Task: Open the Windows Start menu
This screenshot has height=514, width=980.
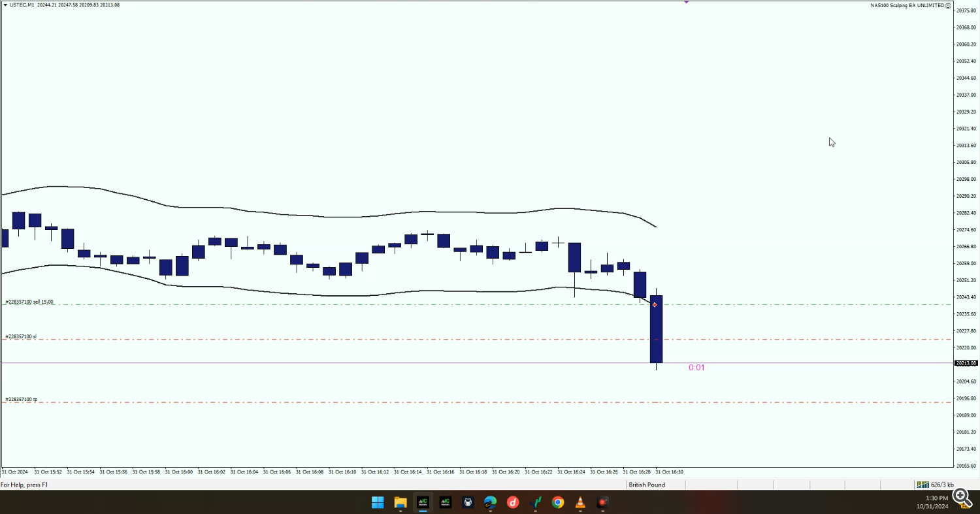Action: point(378,502)
